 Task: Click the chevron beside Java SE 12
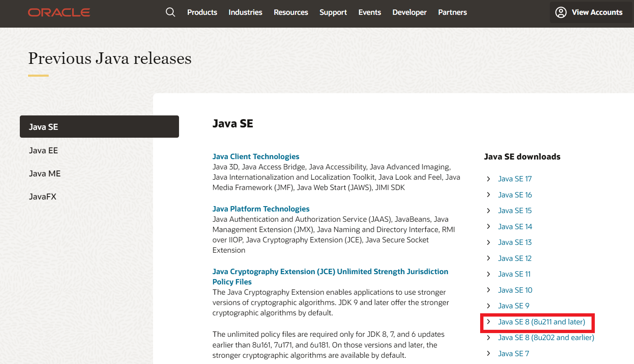point(488,258)
